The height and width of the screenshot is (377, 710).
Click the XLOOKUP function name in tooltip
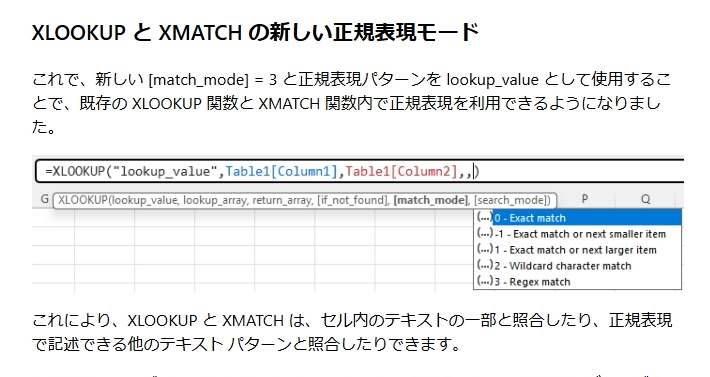pyautogui.click(x=83, y=200)
